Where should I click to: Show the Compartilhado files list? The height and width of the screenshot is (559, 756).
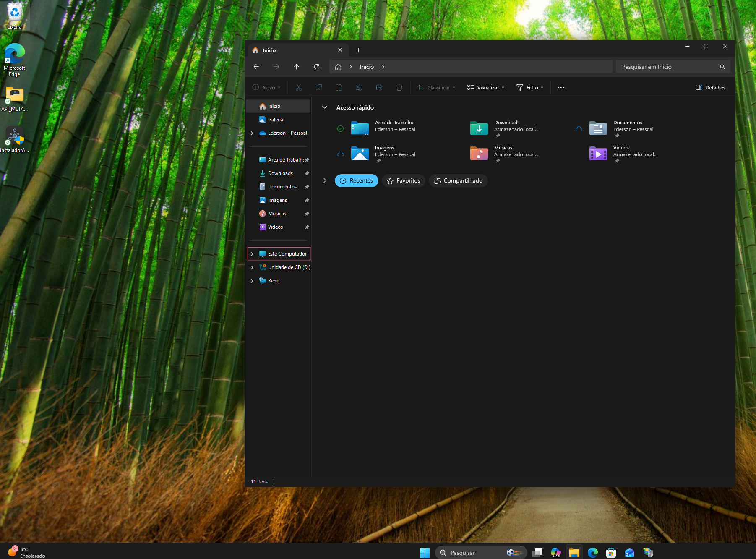pyautogui.click(x=458, y=180)
